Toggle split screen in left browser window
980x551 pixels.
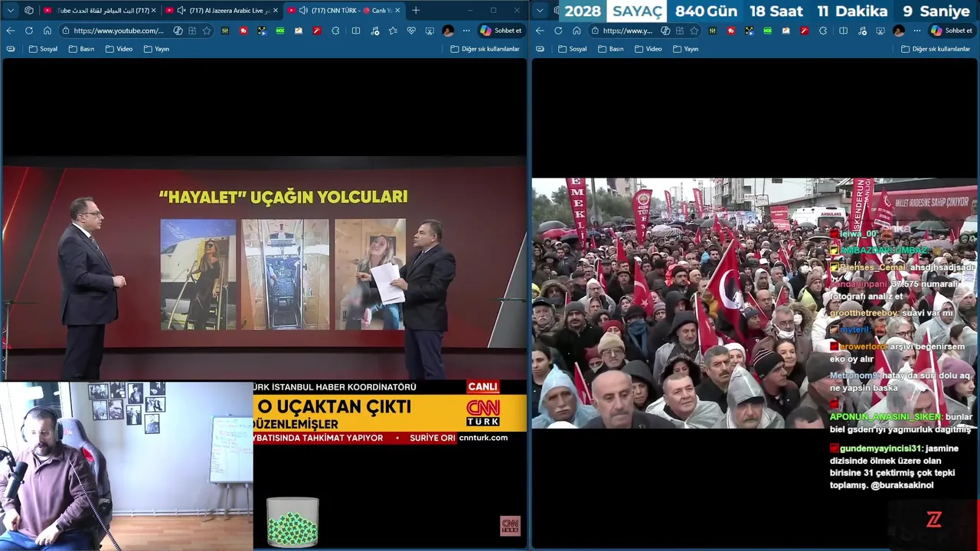[x=356, y=31]
